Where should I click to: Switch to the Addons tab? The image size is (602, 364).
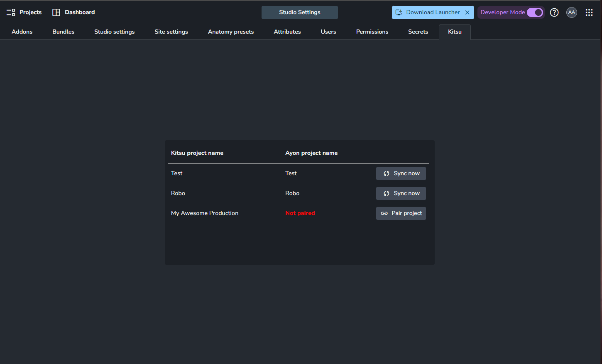(x=22, y=32)
